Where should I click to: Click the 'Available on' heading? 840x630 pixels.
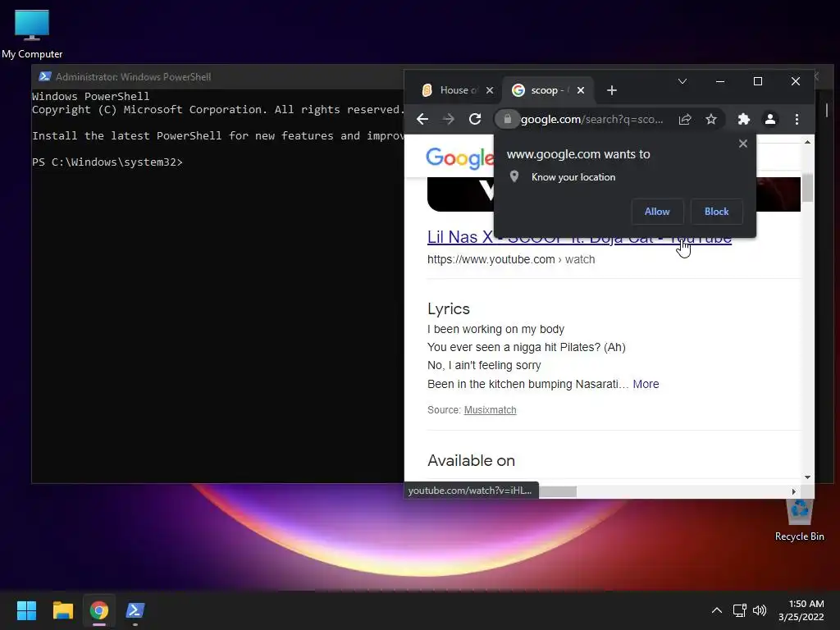471,461
